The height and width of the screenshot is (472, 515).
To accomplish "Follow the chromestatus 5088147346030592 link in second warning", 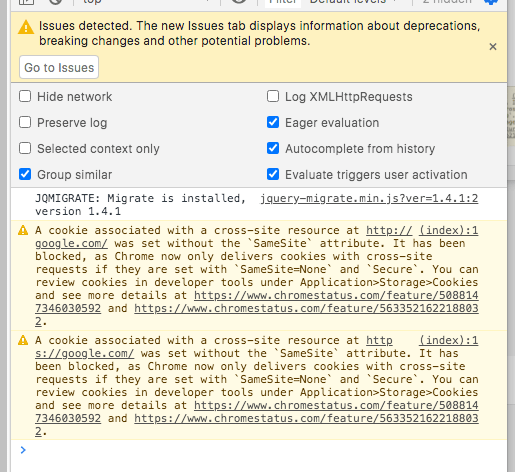I will point(336,405).
